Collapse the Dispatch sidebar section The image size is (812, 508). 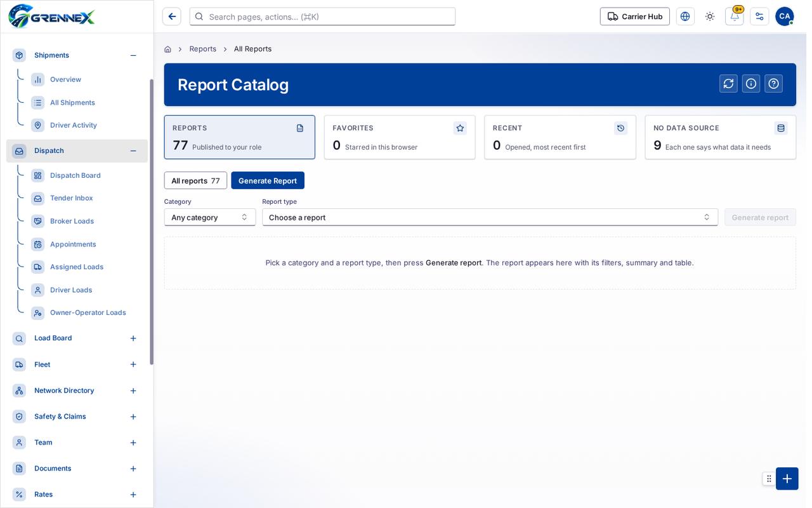tap(133, 151)
